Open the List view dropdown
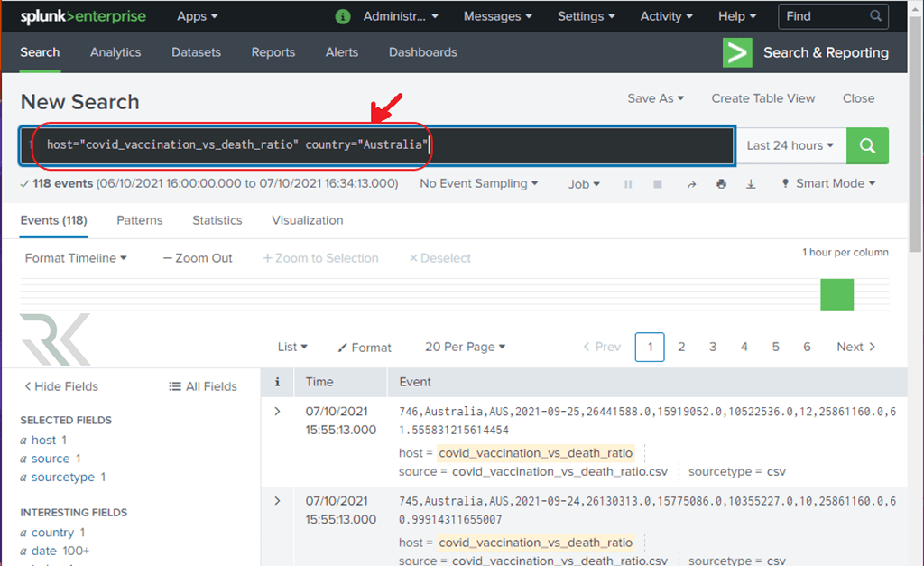 [x=292, y=347]
